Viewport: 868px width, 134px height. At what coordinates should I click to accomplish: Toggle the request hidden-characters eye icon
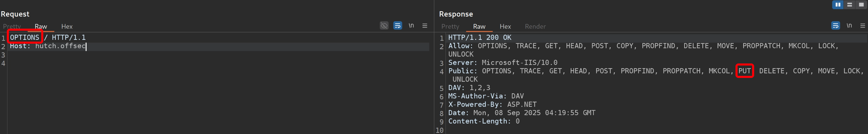pyautogui.click(x=384, y=25)
